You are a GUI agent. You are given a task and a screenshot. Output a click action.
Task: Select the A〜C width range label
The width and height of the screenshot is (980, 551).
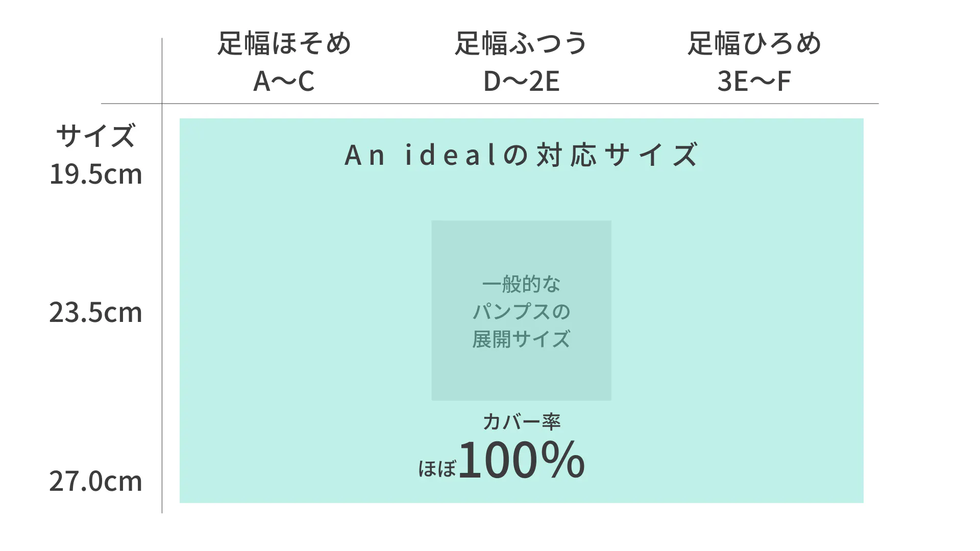pos(284,81)
